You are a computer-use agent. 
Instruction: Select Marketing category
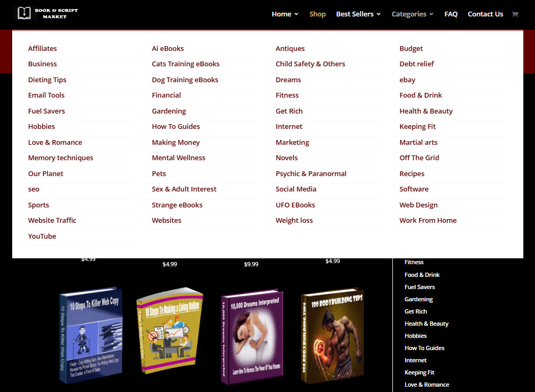point(292,142)
